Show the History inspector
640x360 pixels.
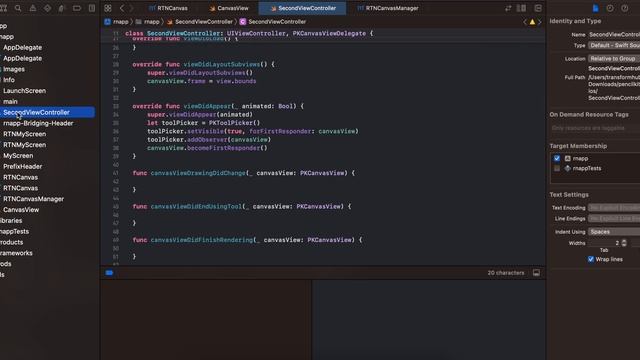click(610, 8)
